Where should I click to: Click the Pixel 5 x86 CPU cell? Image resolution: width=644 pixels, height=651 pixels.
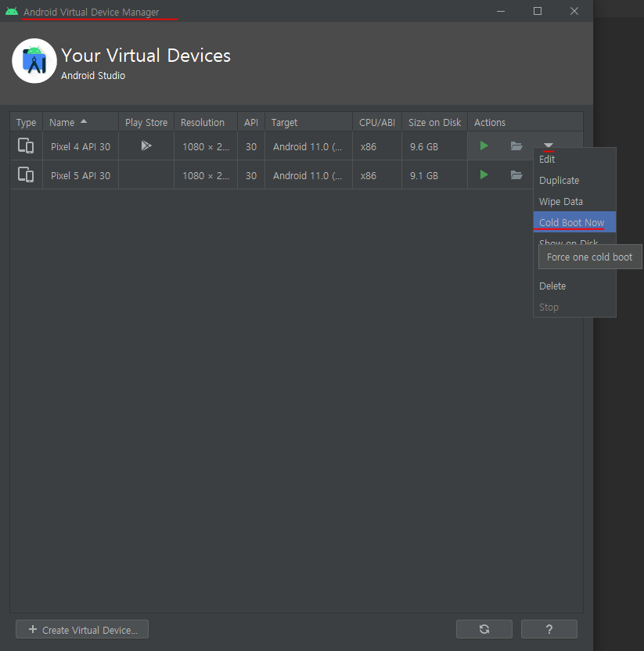pyautogui.click(x=377, y=175)
